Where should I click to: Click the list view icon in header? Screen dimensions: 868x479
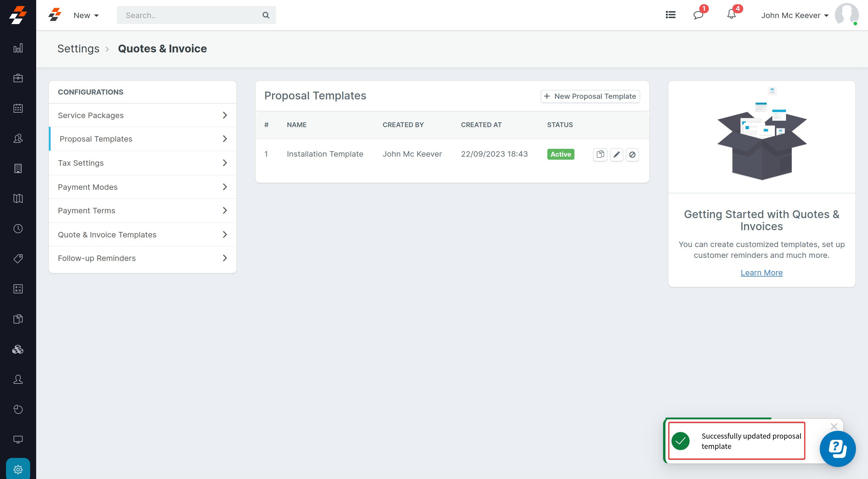point(671,15)
